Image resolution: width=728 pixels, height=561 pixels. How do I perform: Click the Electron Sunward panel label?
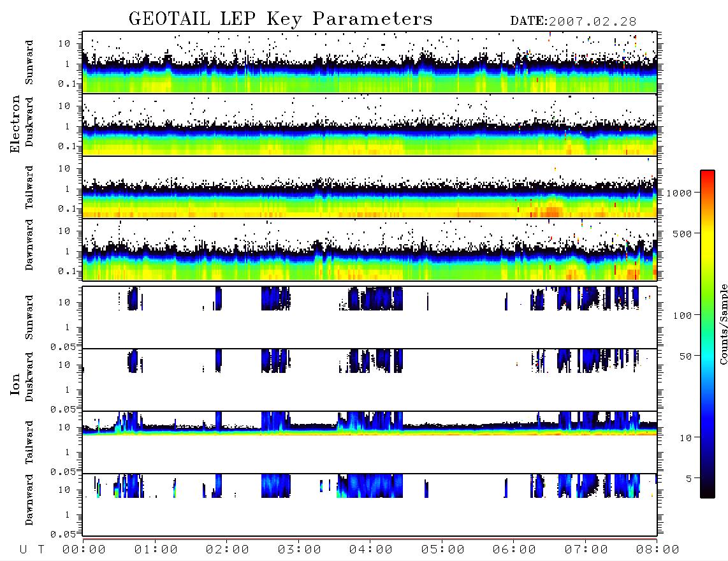(29, 62)
